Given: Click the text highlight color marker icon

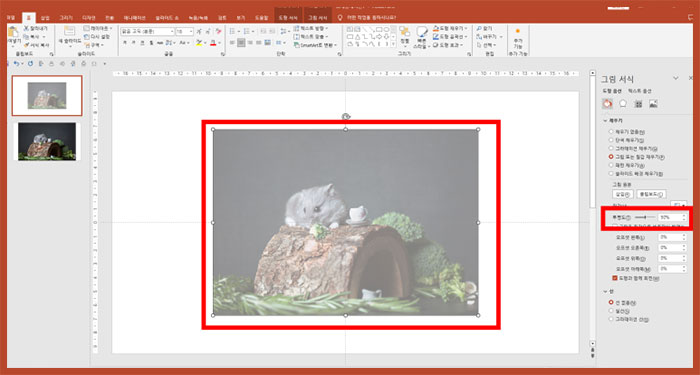Looking at the screenshot, I should point(200,42).
